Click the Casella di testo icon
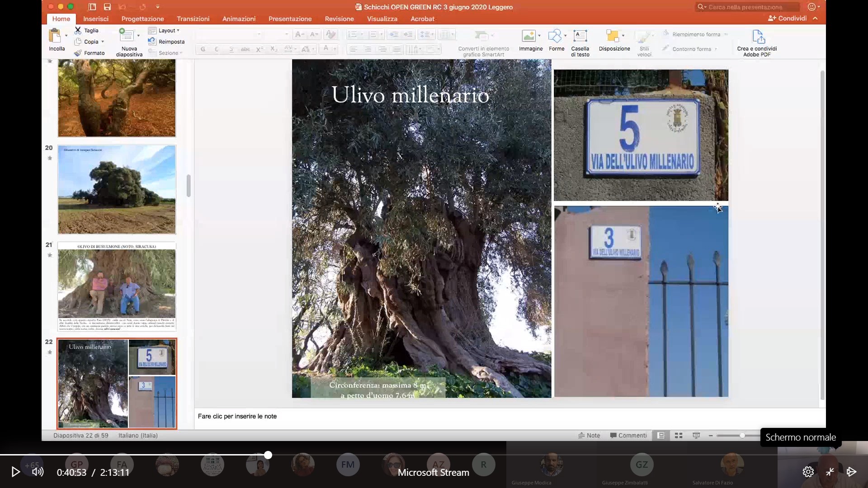The image size is (868, 488). [580, 36]
